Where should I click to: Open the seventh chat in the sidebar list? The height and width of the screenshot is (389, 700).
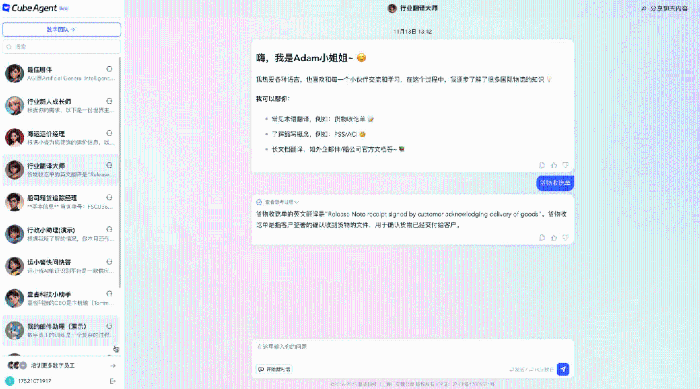61,266
